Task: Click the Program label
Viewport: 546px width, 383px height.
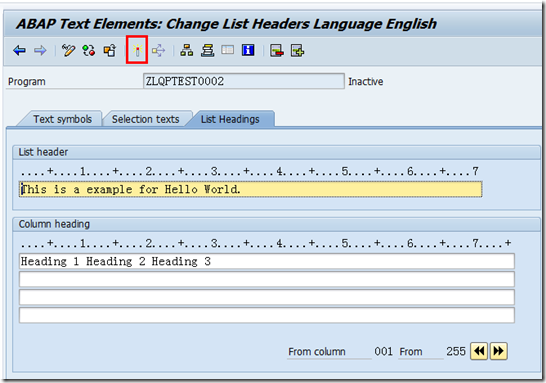Action: [27, 81]
